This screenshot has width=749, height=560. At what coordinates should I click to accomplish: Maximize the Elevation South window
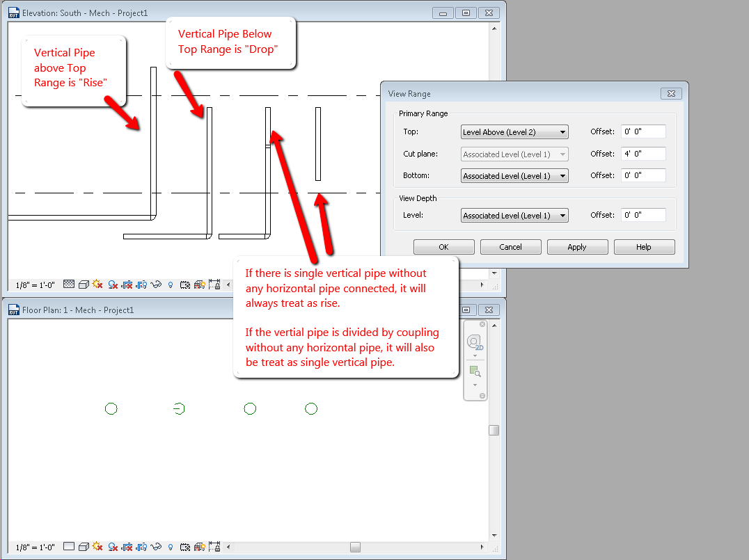(x=466, y=13)
